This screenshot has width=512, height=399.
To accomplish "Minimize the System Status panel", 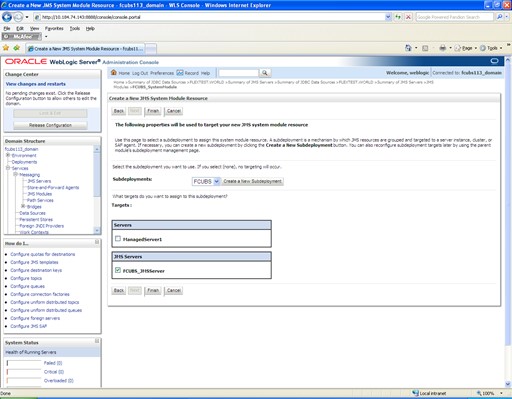I will [97, 341].
